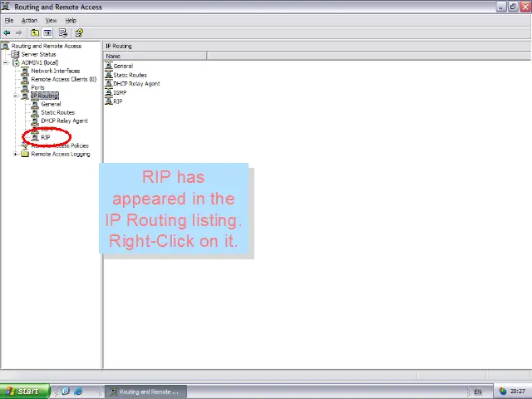Click the Remote Access Clients icon in tree
This screenshot has height=399, width=532.
(x=25, y=80)
